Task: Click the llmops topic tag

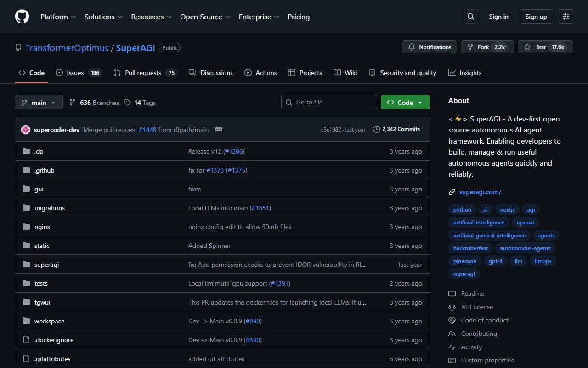Action: (x=543, y=261)
